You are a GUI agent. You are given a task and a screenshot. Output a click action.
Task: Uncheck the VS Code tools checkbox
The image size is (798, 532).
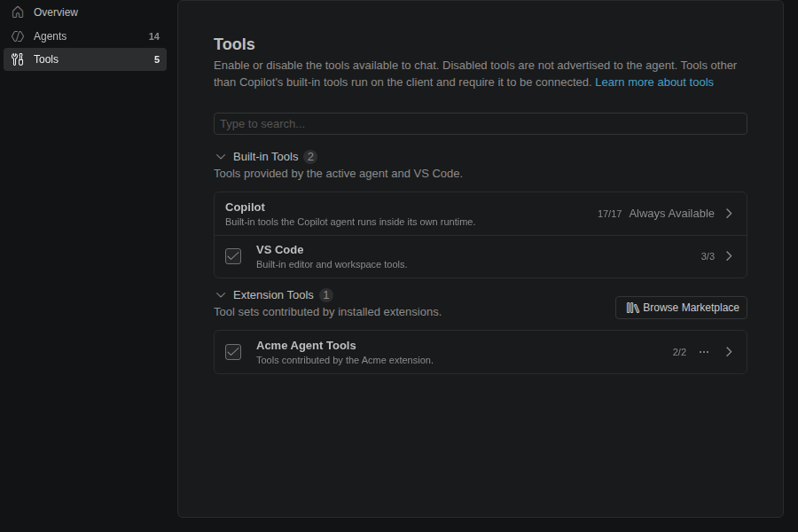(233, 256)
